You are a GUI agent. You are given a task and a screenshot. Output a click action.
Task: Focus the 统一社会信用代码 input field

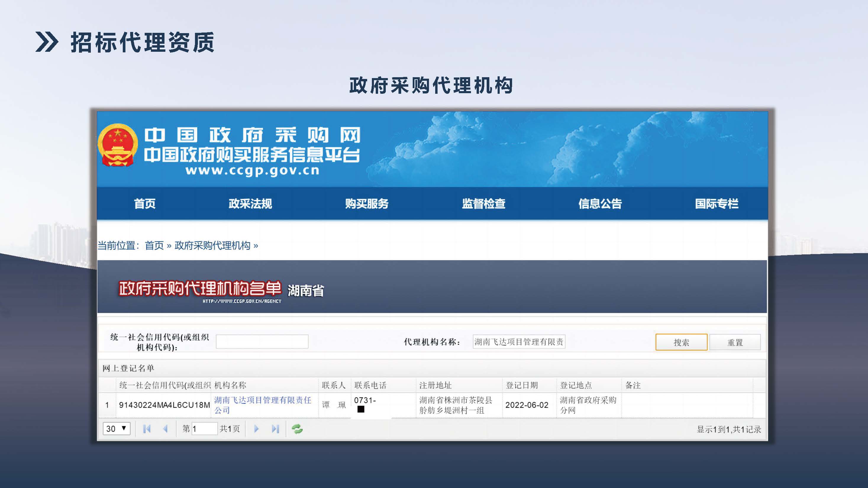(x=262, y=342)
